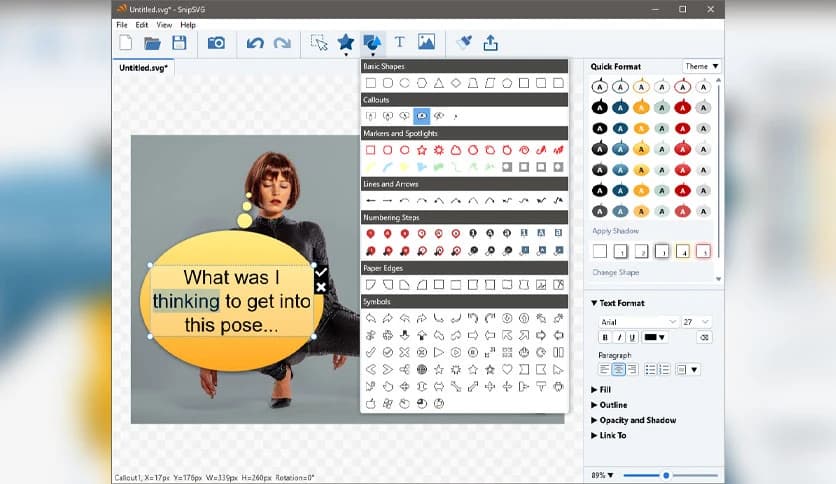The width and height of the screenshot is (836, 484).
Task: Redo the last undone action
Action: point(282,43)
